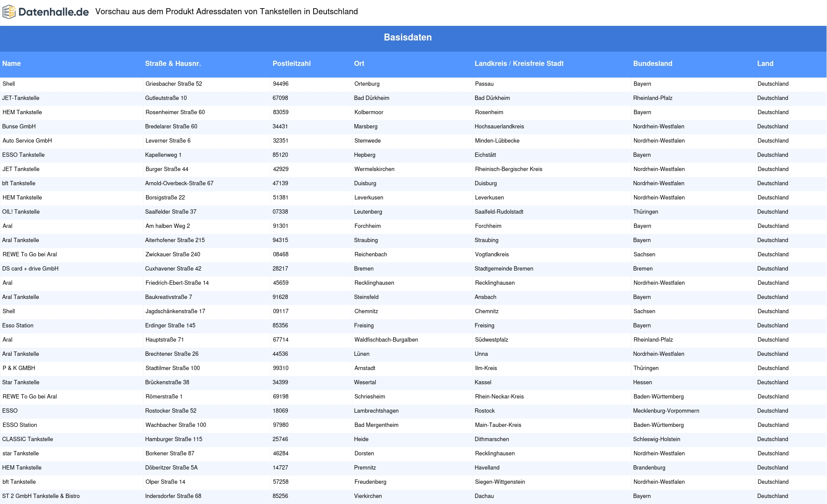Click the Bundesland column header
The height and width of the screenshot is (504, 827).
click(x=653, y=63)
